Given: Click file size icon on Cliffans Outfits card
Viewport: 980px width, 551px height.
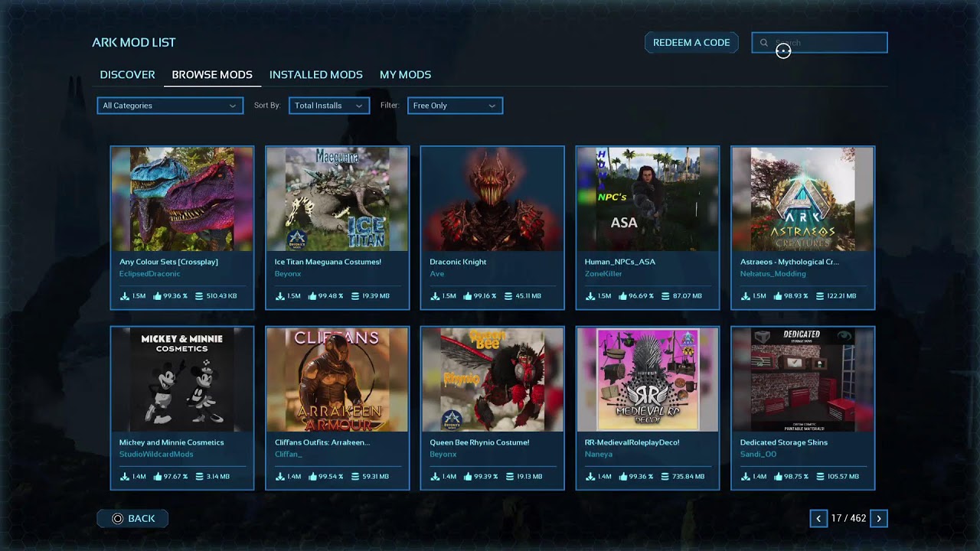Looking at the screenshot, I should [x=354, y=477].
